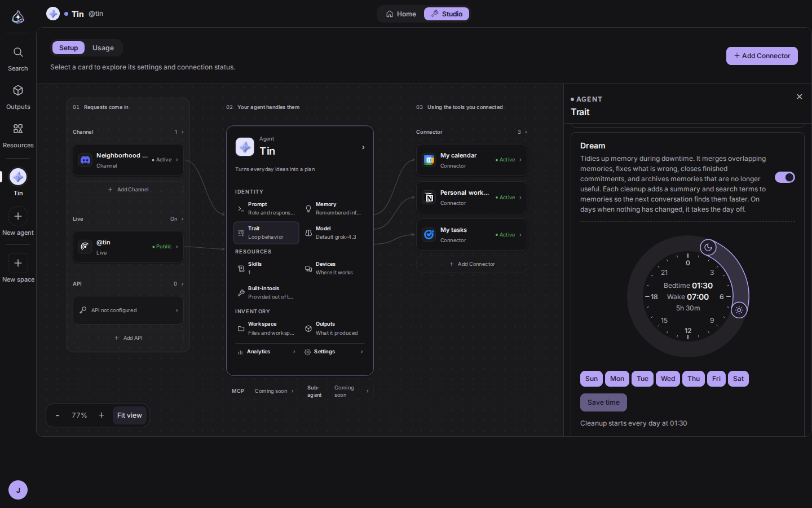Open the My tasks connector icon

(429, 235)
